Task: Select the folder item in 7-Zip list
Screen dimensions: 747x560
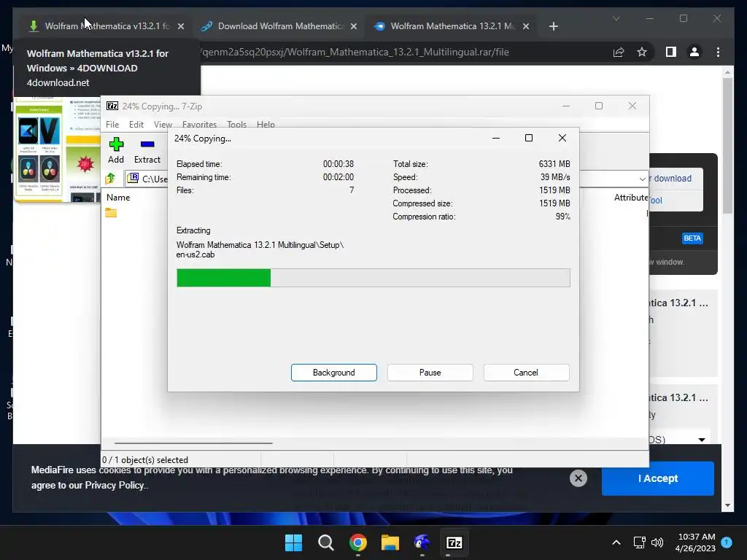Action: 111,212
